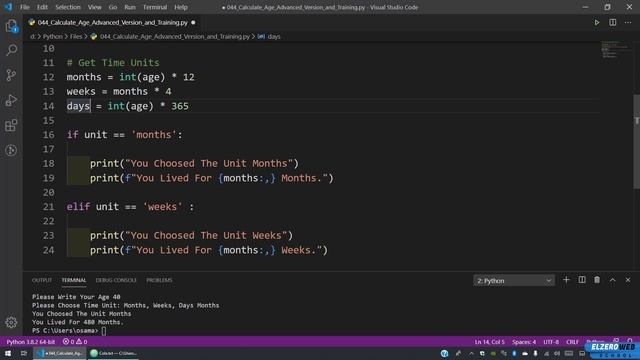Switch to the VS Code taskbar button
640x360 pixels.
60,353
